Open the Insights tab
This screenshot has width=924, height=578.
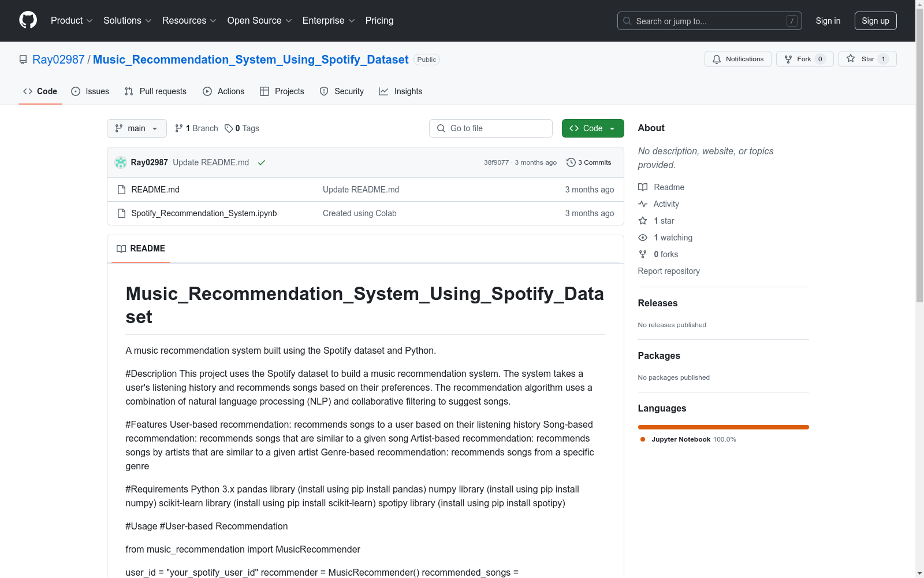coord(401,91)
